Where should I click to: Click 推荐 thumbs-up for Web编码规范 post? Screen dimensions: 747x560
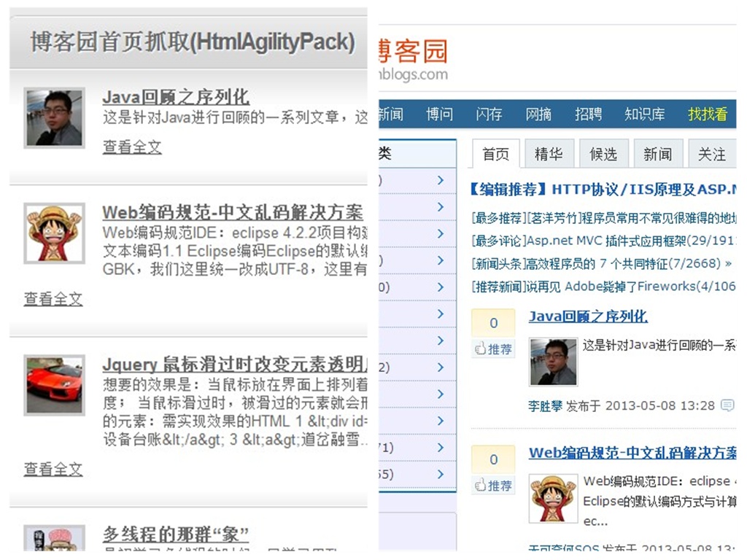point(494,485)
